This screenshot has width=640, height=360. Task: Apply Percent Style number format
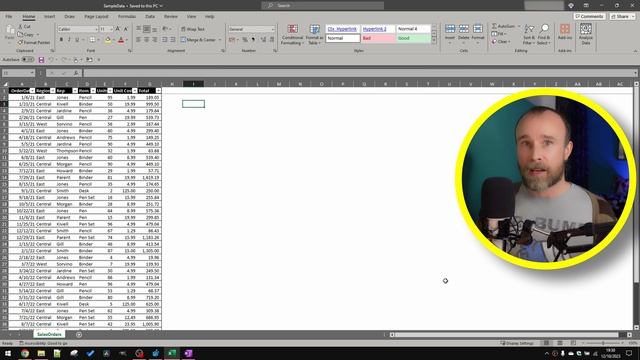244,40
